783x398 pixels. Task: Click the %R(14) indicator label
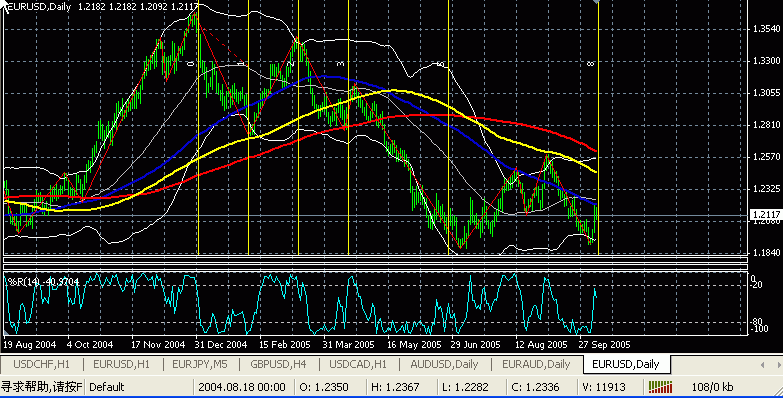click(43, 282)
